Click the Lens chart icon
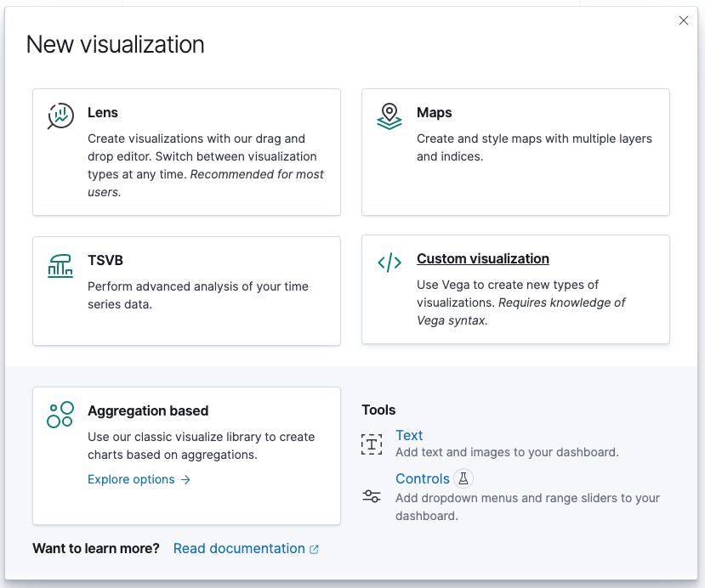Viewport: 705px width, 588px height. pyautogui.click(x=60, y=116)
